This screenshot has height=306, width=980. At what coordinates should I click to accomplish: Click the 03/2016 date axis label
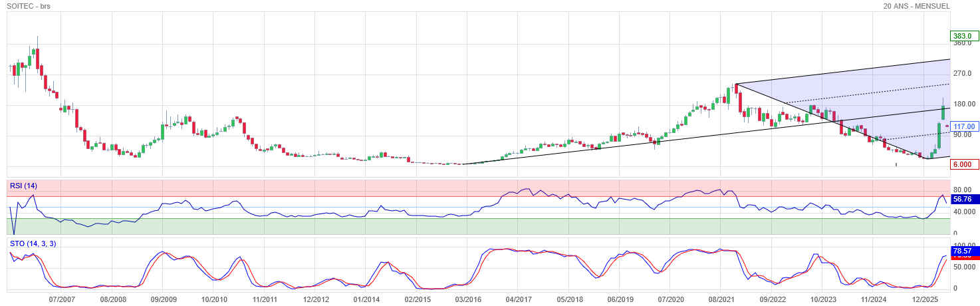(468, 300)
